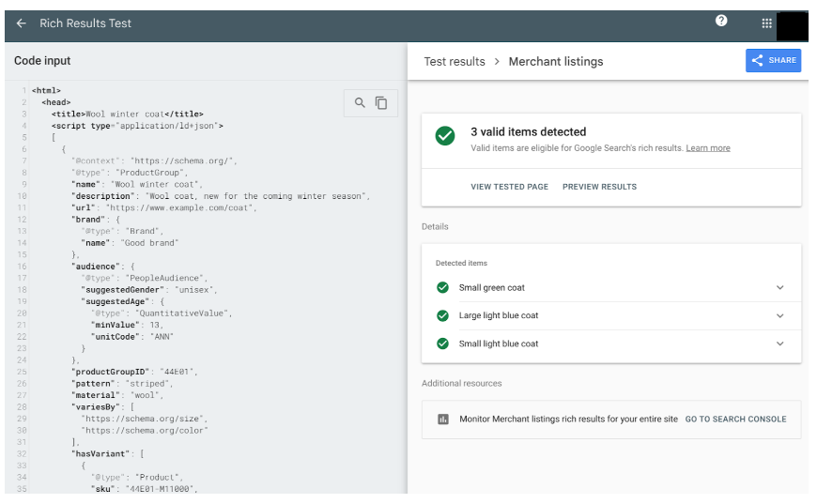This screenshot has height=504, width=817.
Task: Click the text 3 valid items detected
Action: click(x=529, y=131)
